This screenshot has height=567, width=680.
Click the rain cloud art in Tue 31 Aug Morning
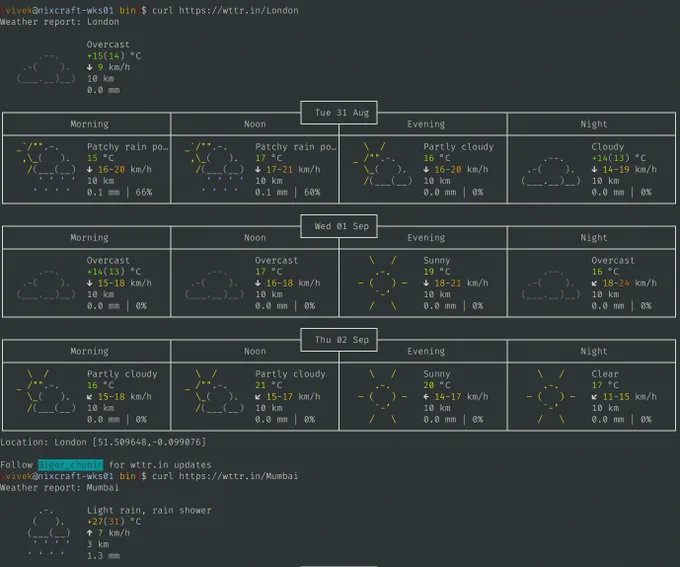pyautogui.click(x=46, y=167)
